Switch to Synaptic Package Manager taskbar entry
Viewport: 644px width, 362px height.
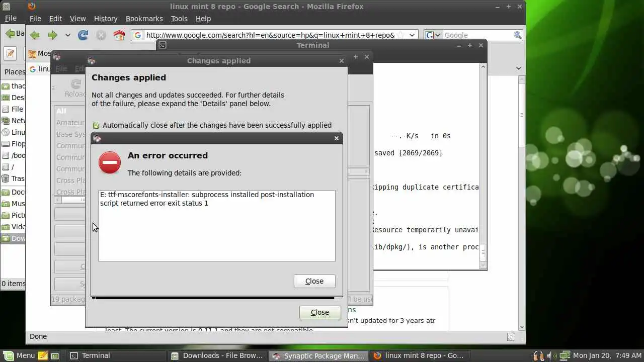point(318,355)
